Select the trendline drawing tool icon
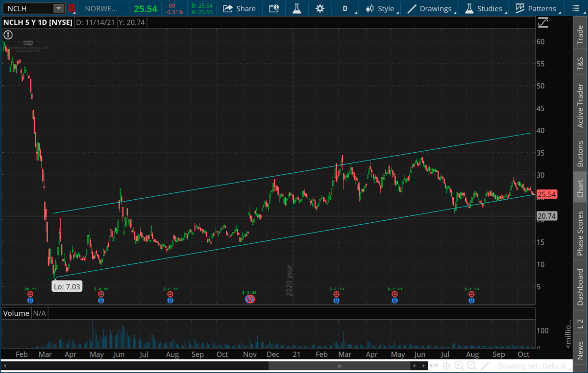 (485, 366)
